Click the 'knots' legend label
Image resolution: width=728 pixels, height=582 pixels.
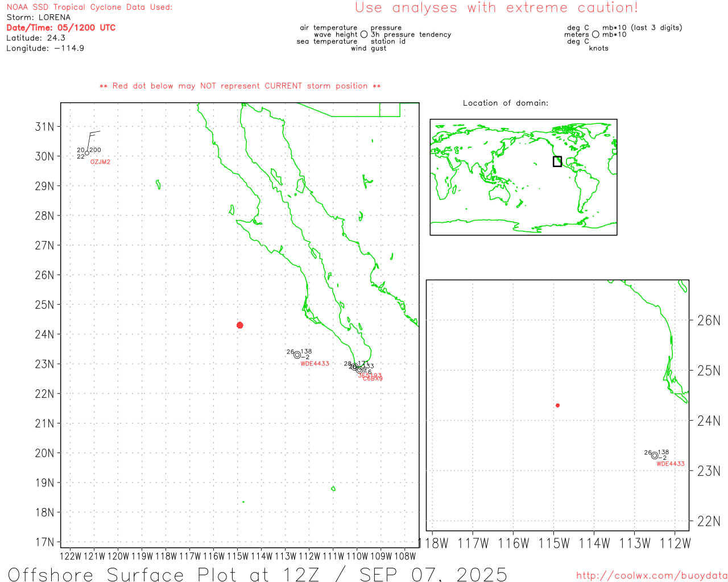[599, 48]
